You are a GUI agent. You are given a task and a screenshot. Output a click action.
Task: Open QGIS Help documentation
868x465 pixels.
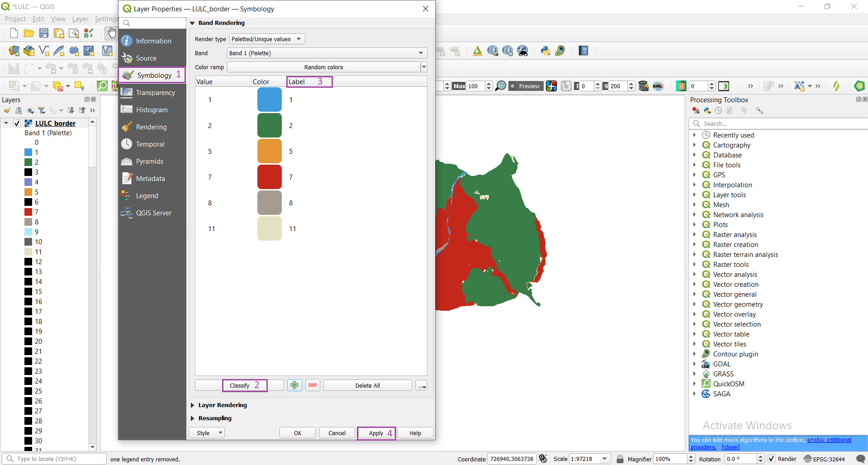tap(583, 51)
